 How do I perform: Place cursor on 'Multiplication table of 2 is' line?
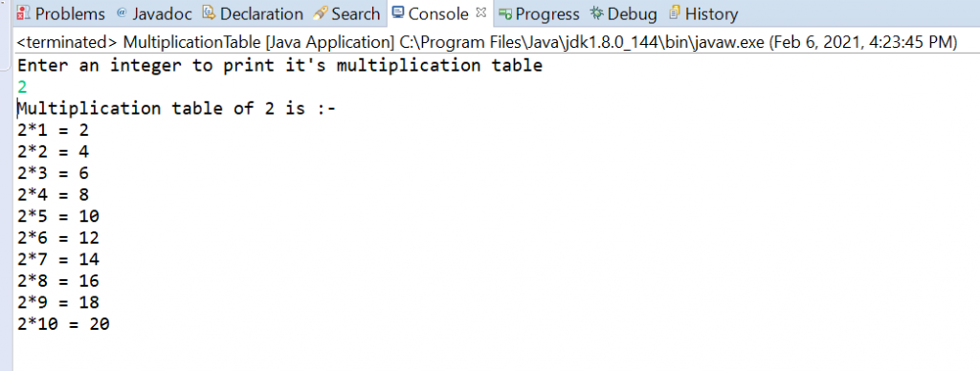pyautogui.click(x=177, y=109)
